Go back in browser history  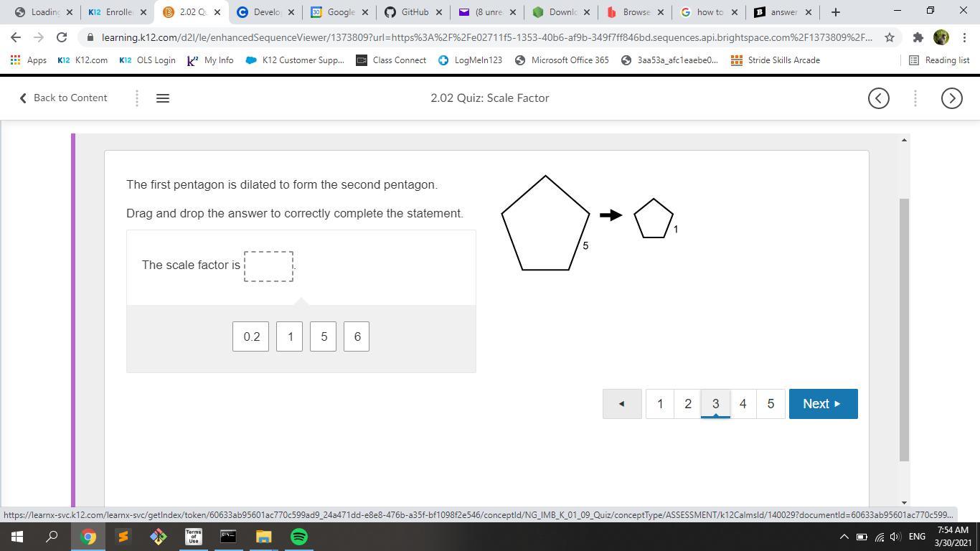(16, 37)
